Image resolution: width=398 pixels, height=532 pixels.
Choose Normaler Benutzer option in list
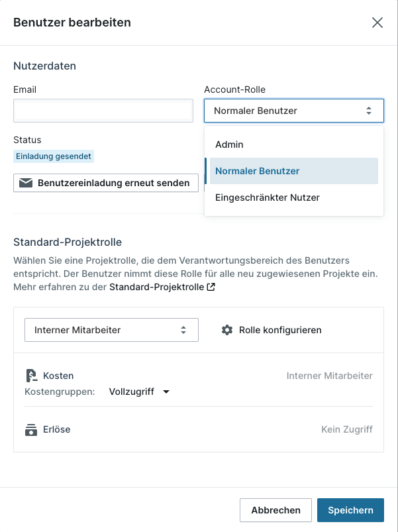click(x=294, y=171)
